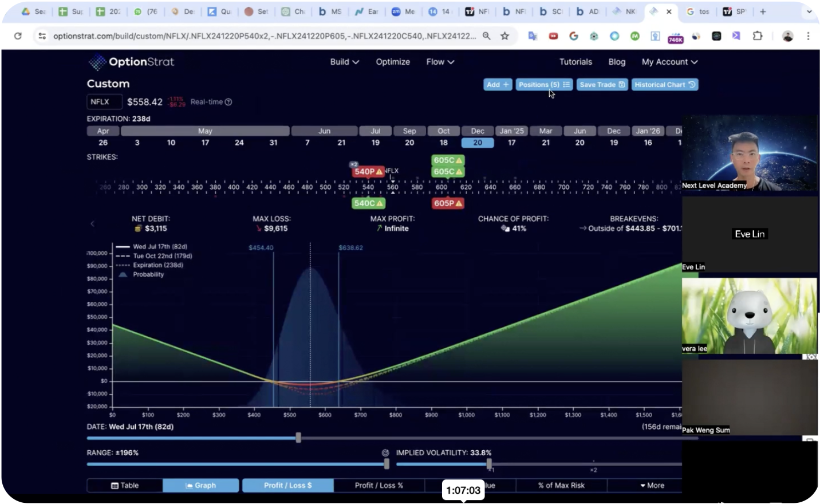Expand the Flow dropdown menu
The height and width of the screenshot is (504, 820).
click(440, 62)
